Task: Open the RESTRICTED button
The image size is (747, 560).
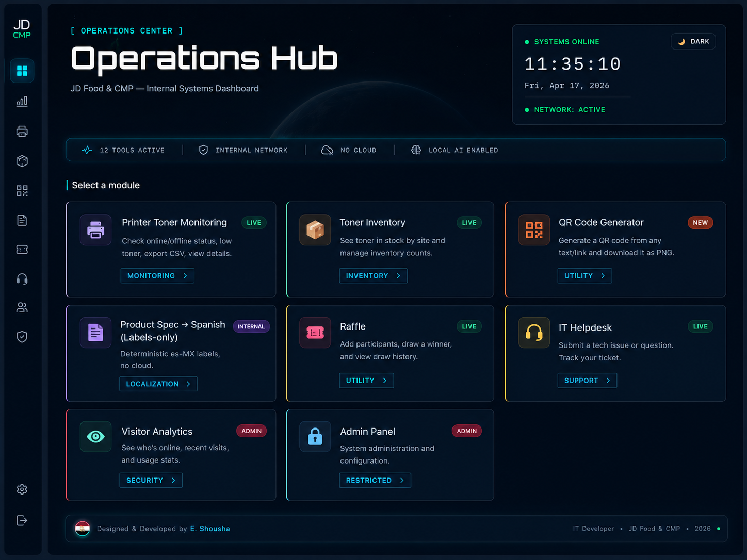Action: 375,481
